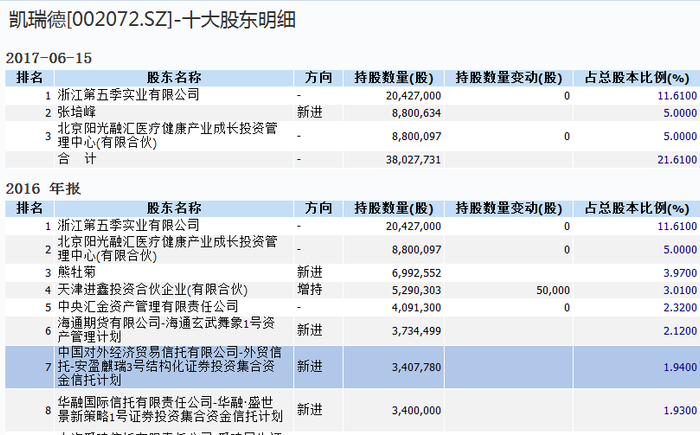Click 持股数量(股) header in 2016 年报 table
700x435 pixels.
pyautogui.click(x=394, y=208)
